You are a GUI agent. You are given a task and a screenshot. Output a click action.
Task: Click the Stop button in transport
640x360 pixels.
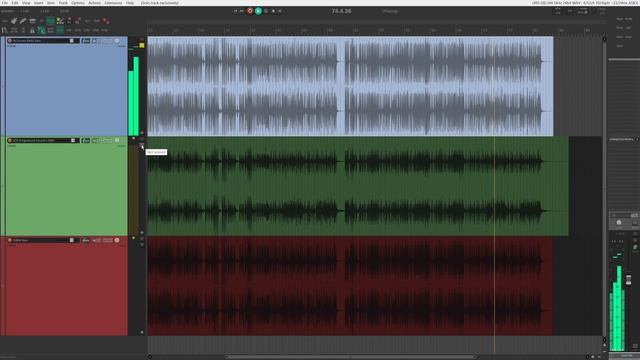(x=273, y=11)
